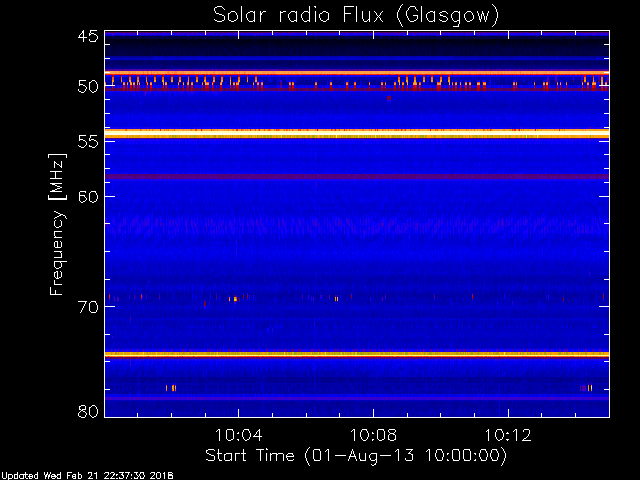The image size is (640, 480).
Task: Click the bright white band near 54 MHz
Action: [356, 133]
